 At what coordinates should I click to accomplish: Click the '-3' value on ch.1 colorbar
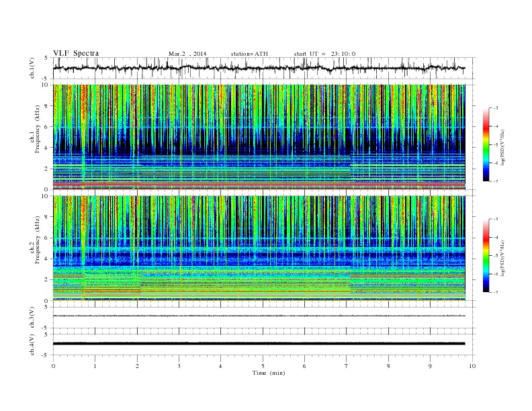click(x=496, y=108)
